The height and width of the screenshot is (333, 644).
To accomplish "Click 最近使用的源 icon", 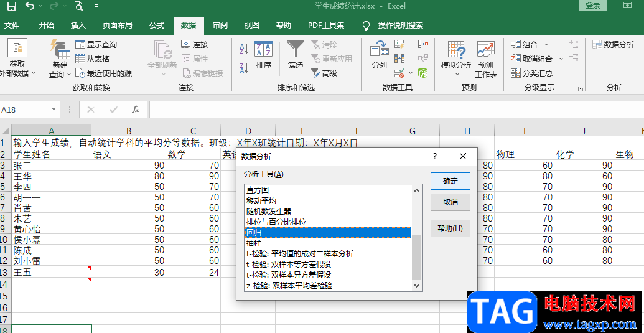I will point(80,73).
